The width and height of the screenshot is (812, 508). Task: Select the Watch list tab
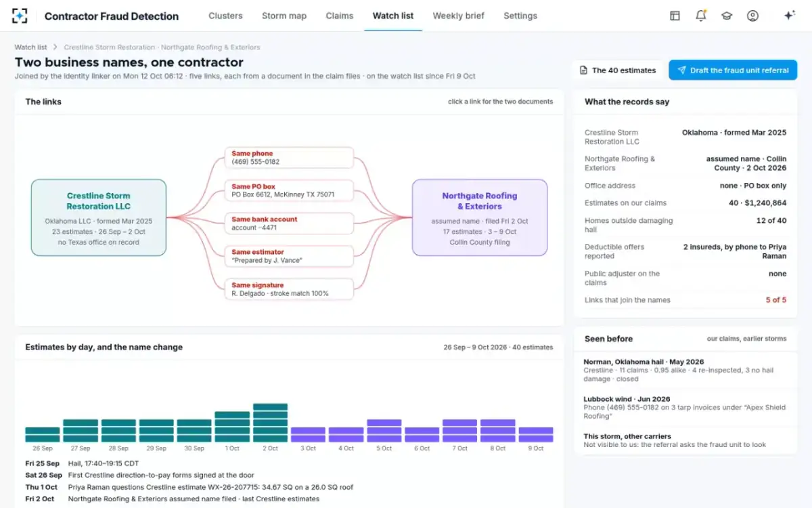point(393,16)
